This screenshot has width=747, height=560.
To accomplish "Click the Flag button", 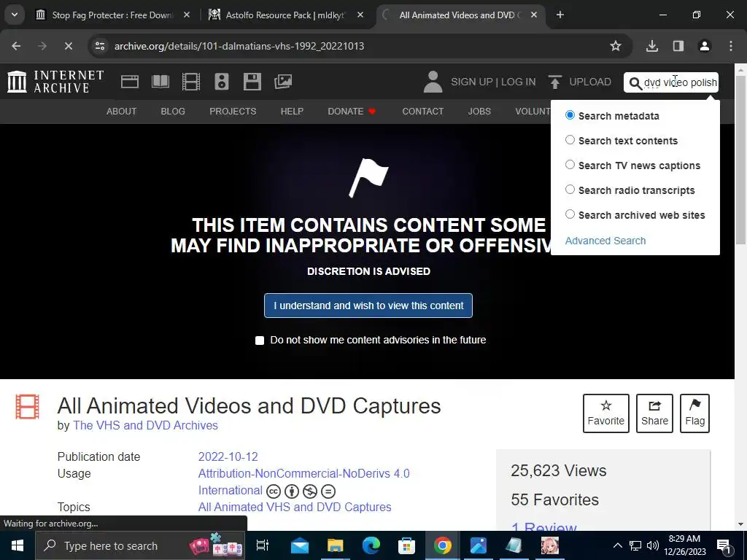I will coord(694,413).
